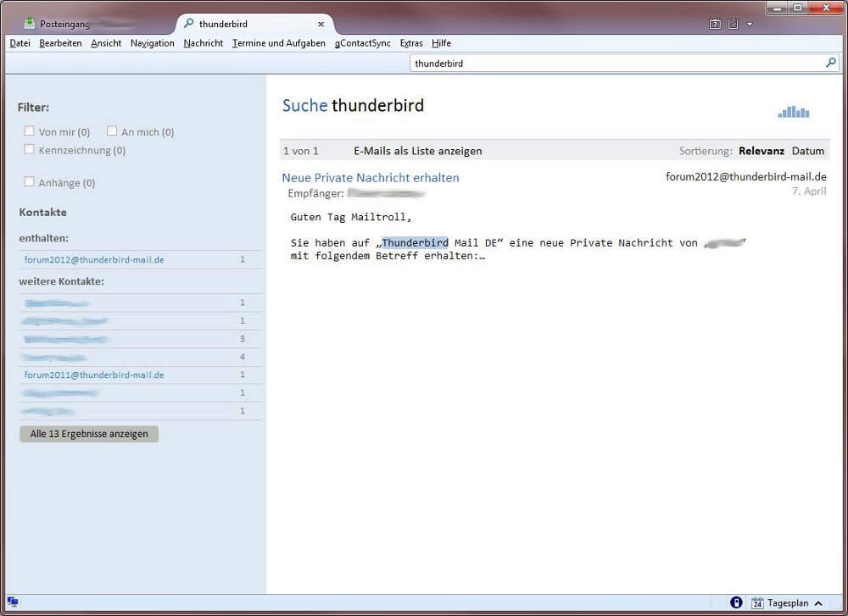
Task: Click the calendar 24 icon in status bar
Action: coord(757,602)
